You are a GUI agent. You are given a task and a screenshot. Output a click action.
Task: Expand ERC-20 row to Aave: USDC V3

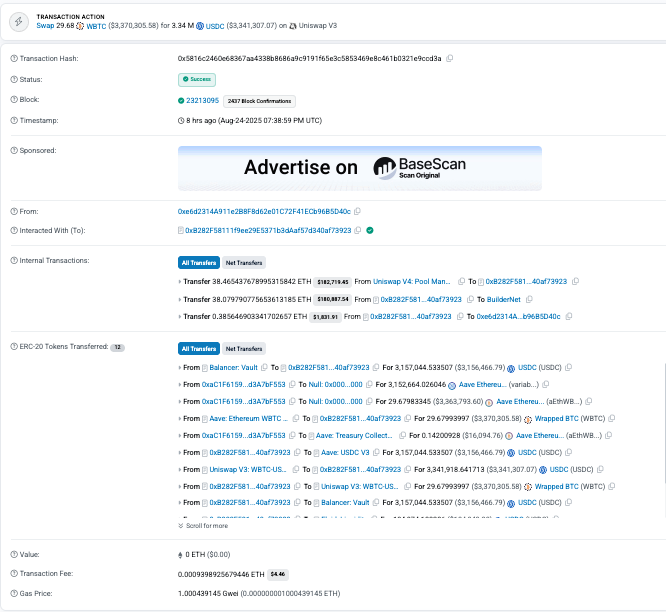180,453
